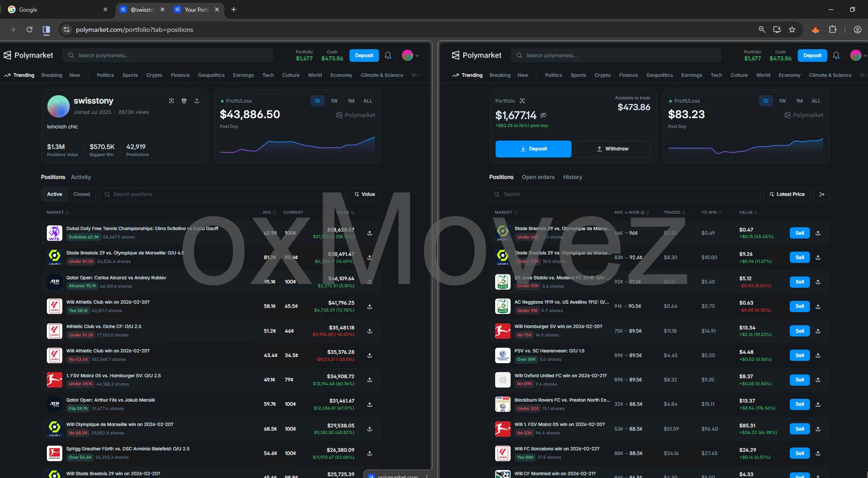Share the Athletic Club vs Elche O/U 2.5 position
The width and height of the screenshot is (868, 478).
point(370,331)
